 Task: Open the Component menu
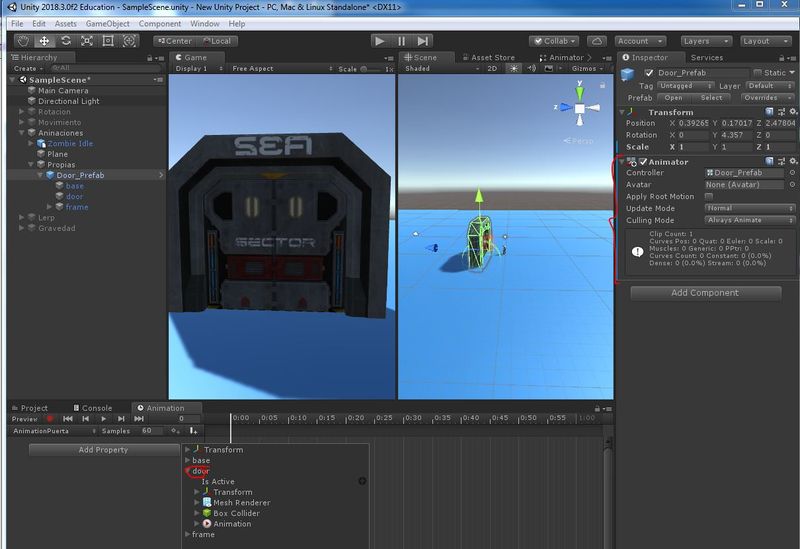point(160,24)
